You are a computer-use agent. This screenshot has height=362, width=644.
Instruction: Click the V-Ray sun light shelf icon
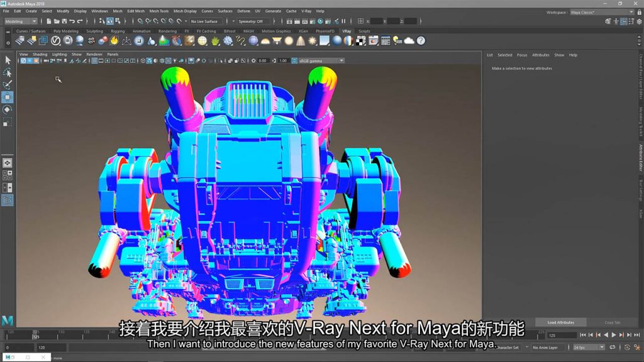(313, 41)
